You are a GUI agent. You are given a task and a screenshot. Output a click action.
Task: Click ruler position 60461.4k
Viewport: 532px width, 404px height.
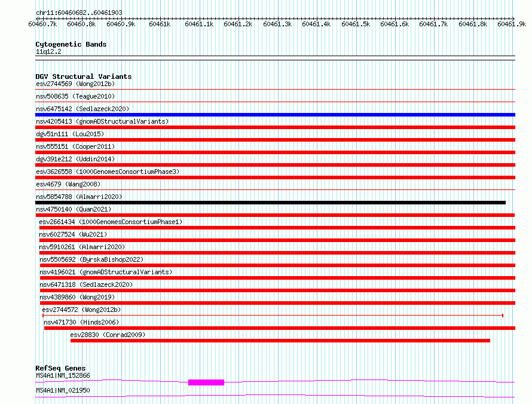[316, 24]
